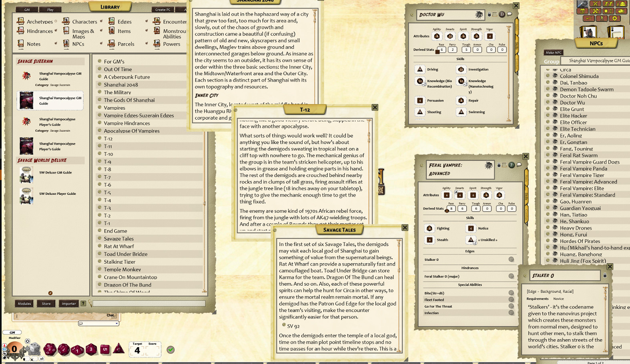
Task: Open the Infection special ability link
Action: pyautogui.click(x=511, y=313)
